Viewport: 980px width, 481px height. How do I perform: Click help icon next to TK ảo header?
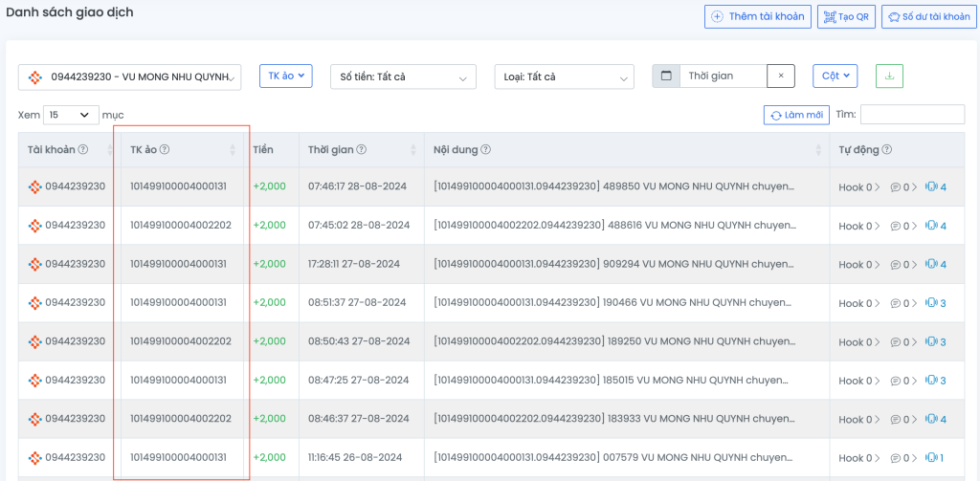pyautogui.click(x=165, y=149)
